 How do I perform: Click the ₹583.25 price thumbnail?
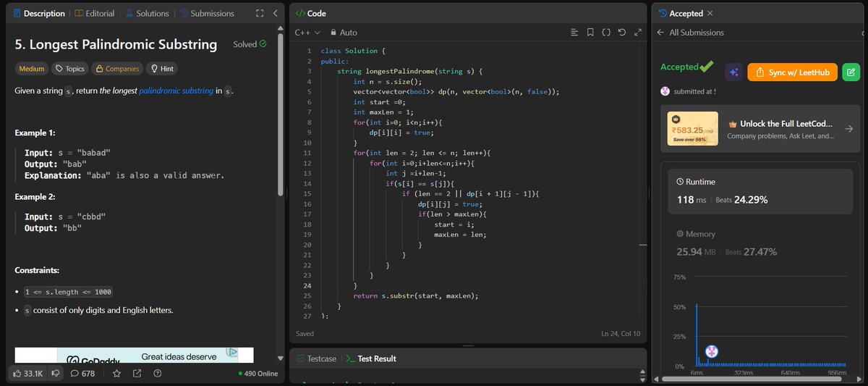coord(692,128)
